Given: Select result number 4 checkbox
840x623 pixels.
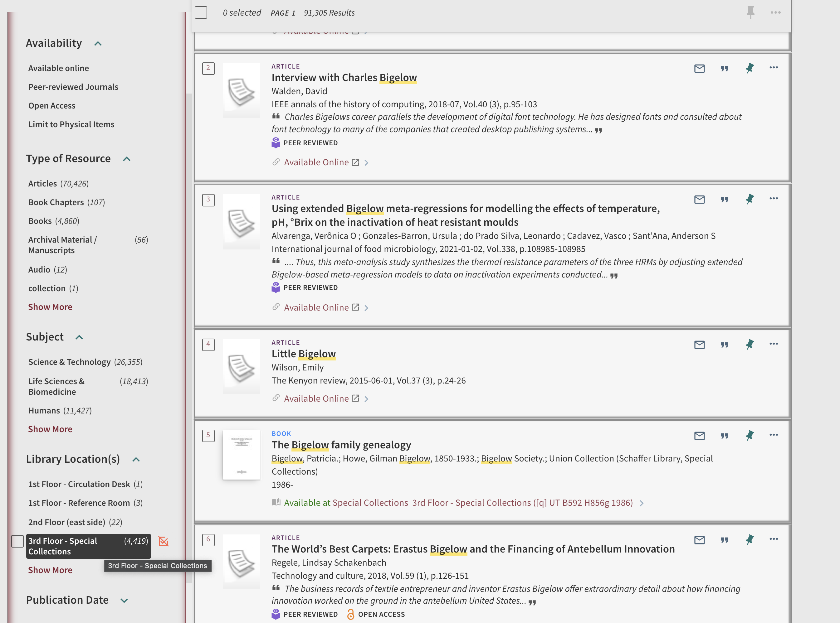Looking at the screenshot, I should (x=208, y=344).
